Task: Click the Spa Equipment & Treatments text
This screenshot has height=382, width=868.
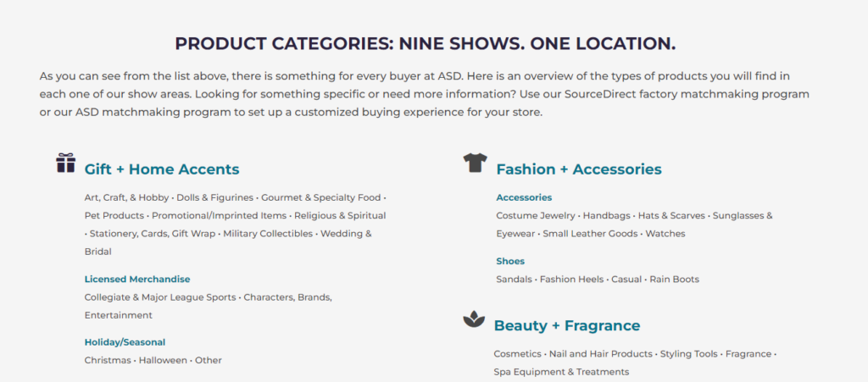Action: coord(561,372)
